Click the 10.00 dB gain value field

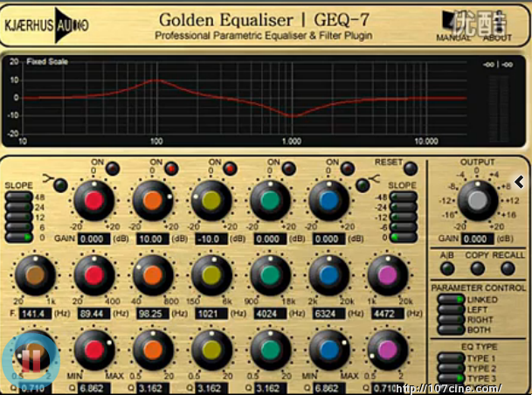point(155,238)
